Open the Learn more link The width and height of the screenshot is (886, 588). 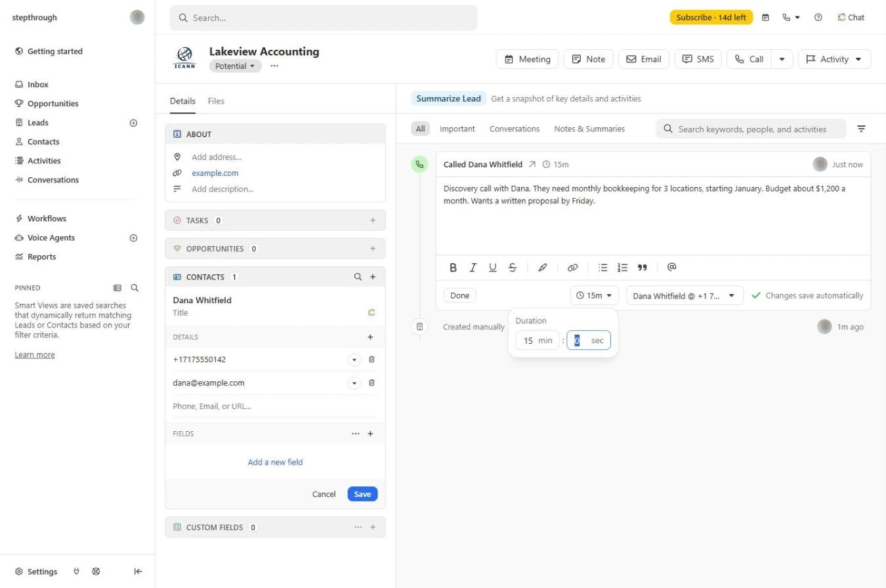[35, 355]
